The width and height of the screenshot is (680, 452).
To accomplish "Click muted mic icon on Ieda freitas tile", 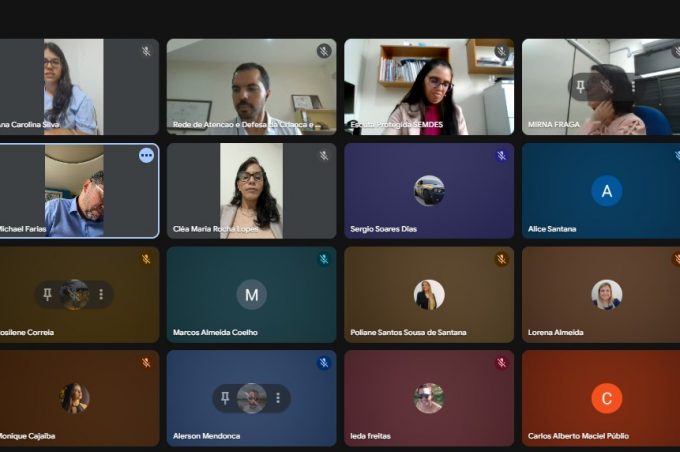I will pos(501,362).
